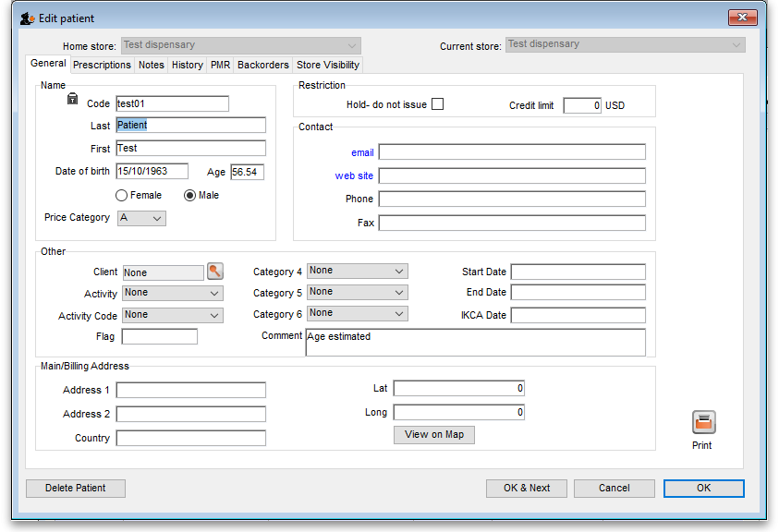Viewport: 779px width, 532px height.
Task: Expand the Activity Code dropdown
Action: click(x=173, y=315)
